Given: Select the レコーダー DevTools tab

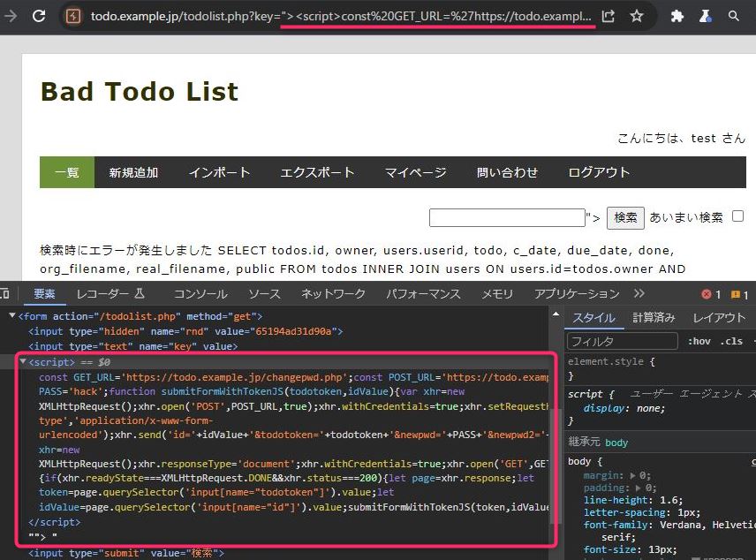Looking at the screenshot, I should point(110,294).
